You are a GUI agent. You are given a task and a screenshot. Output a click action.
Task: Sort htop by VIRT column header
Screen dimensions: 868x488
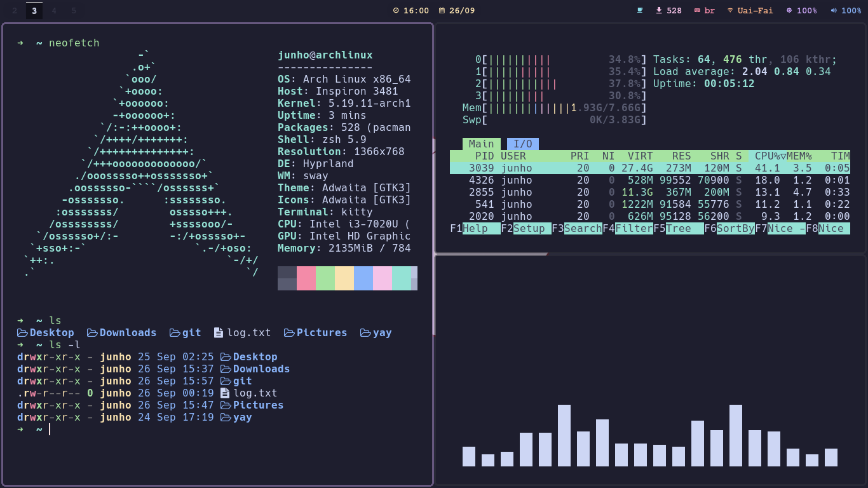click(641, 156)
